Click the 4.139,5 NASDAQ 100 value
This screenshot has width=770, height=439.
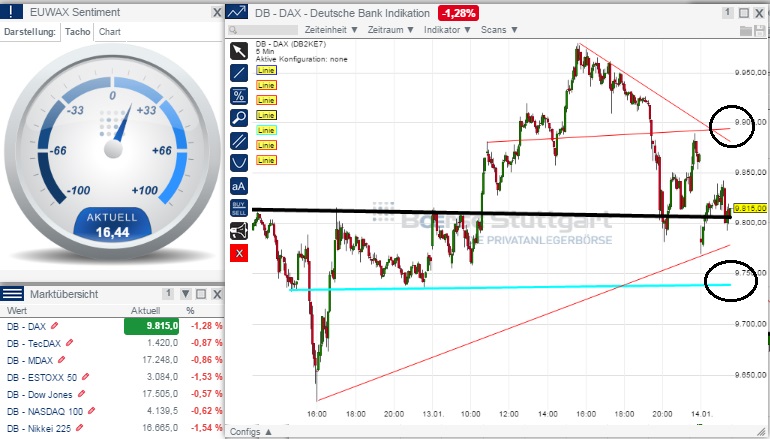[163, 411]
